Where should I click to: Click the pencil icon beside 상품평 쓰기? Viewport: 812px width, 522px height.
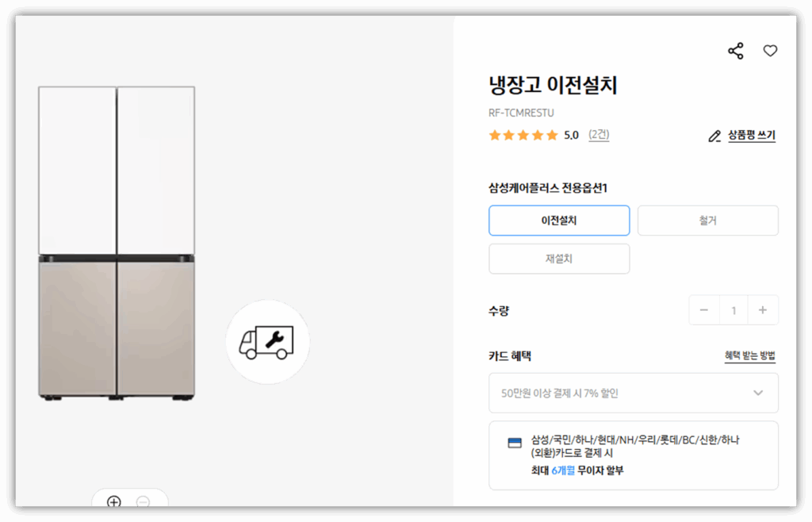coord(714,136)
